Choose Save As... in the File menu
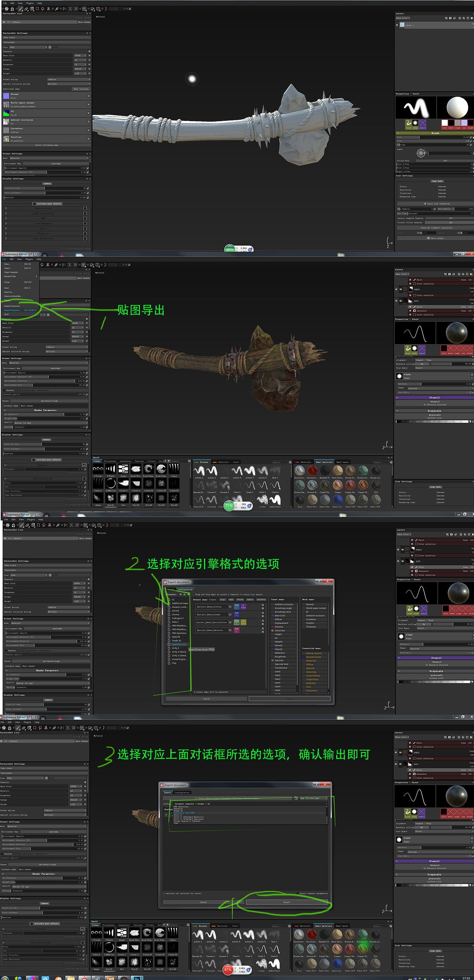Viewport: 474px width, 980px height. point(20,292)
